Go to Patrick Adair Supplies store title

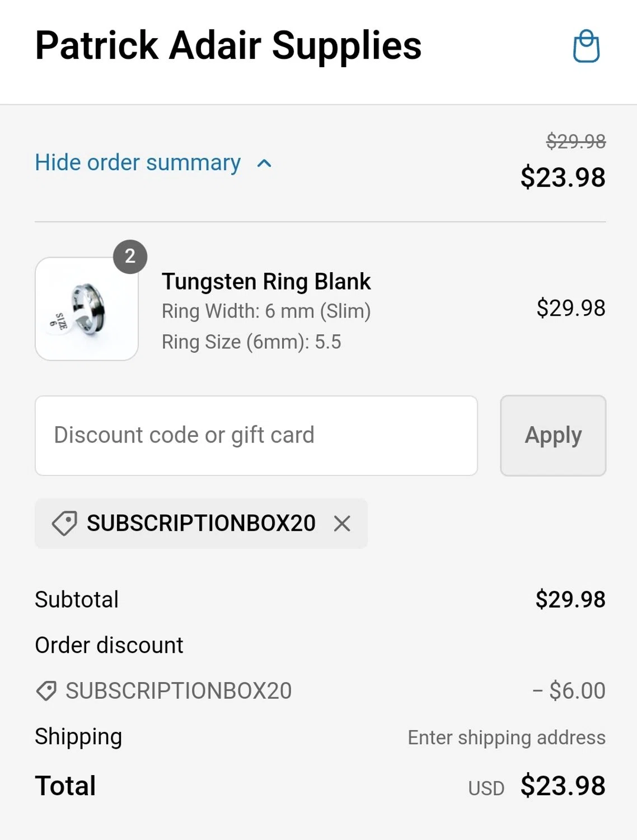(228, 46)
